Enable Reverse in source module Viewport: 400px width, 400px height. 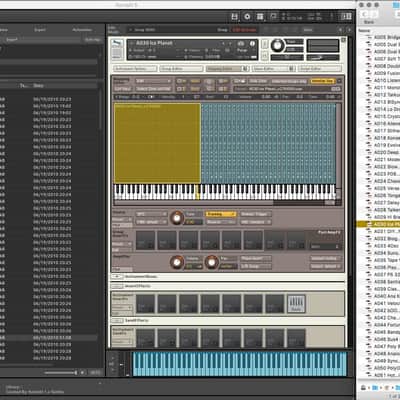[221, 222]
